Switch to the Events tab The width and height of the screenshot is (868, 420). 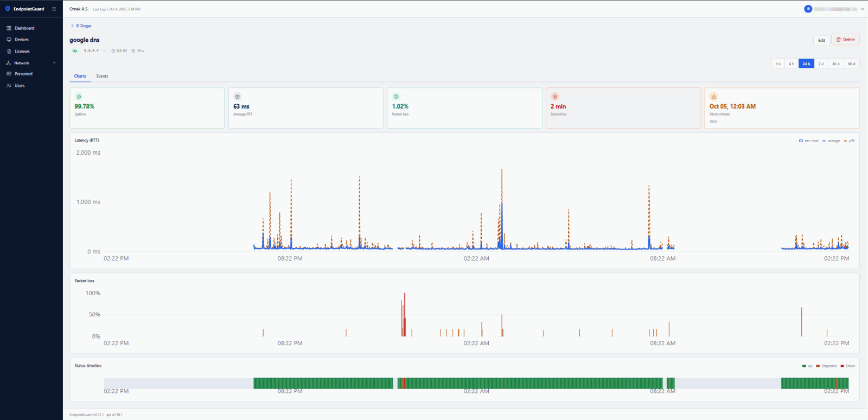coord(102,76)
